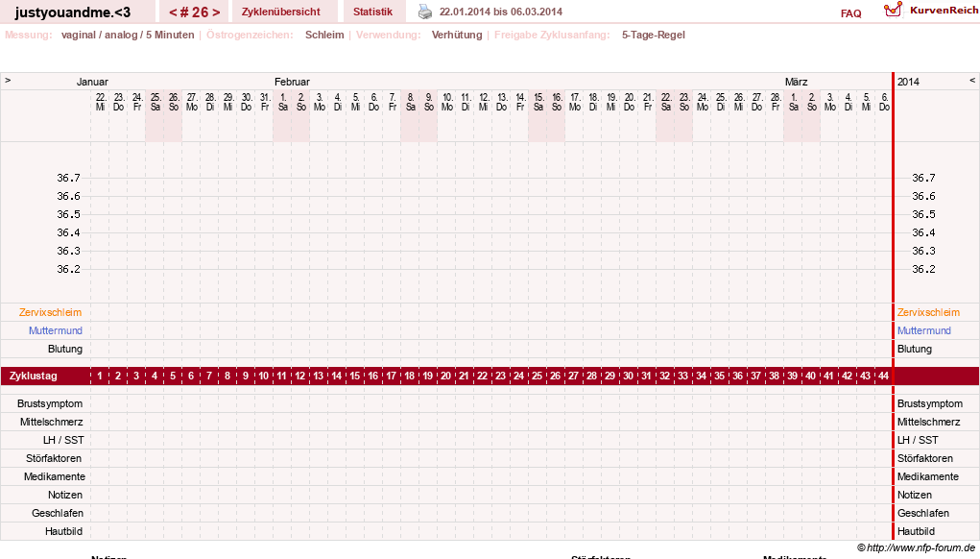Click the left Notizen row label
The width and height of the screenshot is (980, 559).
tap(65, 495)
